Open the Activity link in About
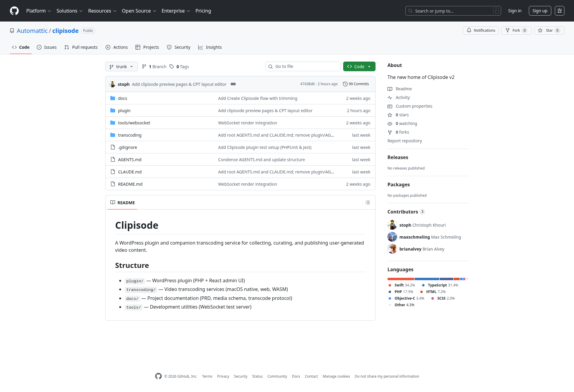The height and width of the screenshot is (392, 574). [399, 97]
